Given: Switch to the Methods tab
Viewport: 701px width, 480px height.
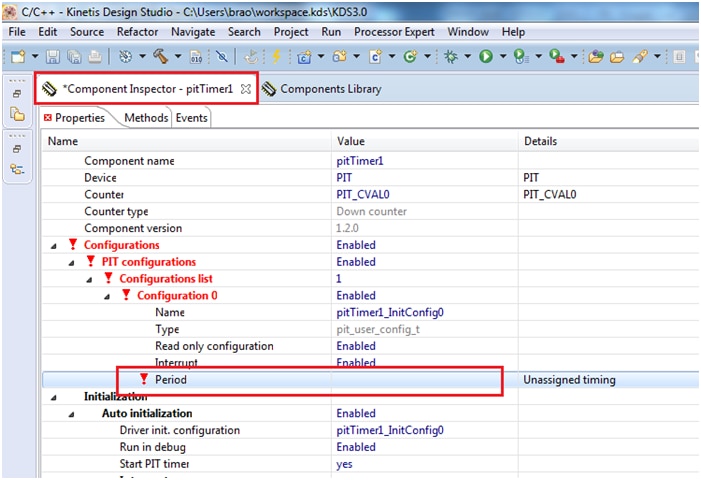Looking at the screenshot, I should (146, 118).
